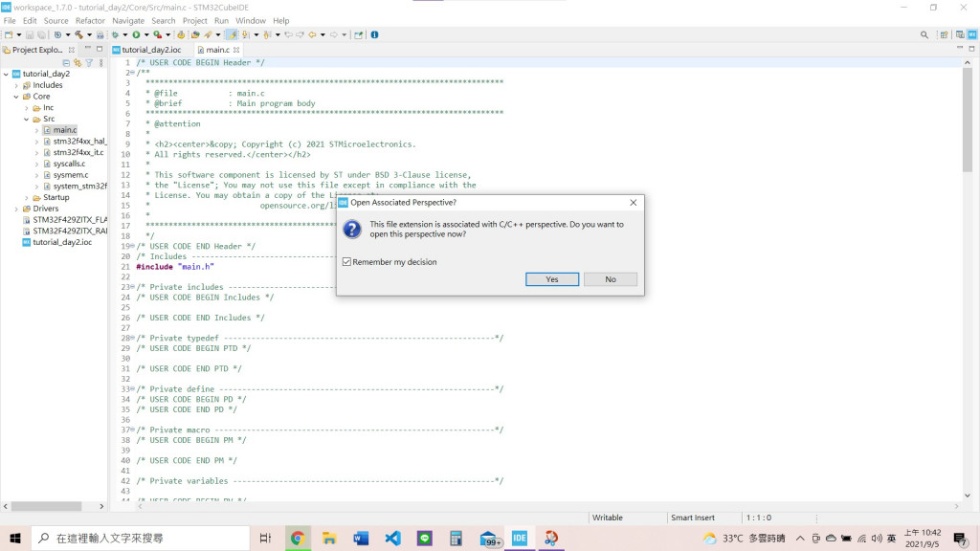Open Visual Studio Code from the taskbar
This screenshot has width=980, height=551.
click(x=392, y=538)
